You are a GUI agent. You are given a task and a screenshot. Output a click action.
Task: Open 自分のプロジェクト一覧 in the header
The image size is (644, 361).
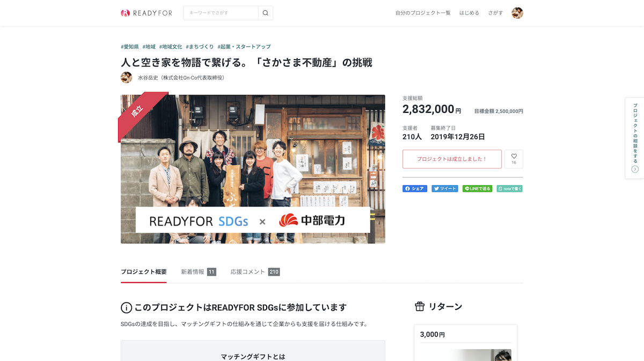point(423,13)
